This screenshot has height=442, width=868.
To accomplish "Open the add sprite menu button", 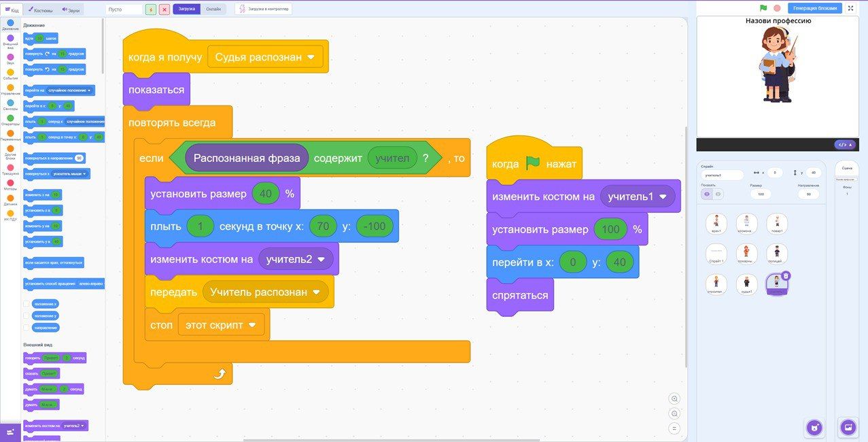I will pyautogui.click(x=814, y=427).
